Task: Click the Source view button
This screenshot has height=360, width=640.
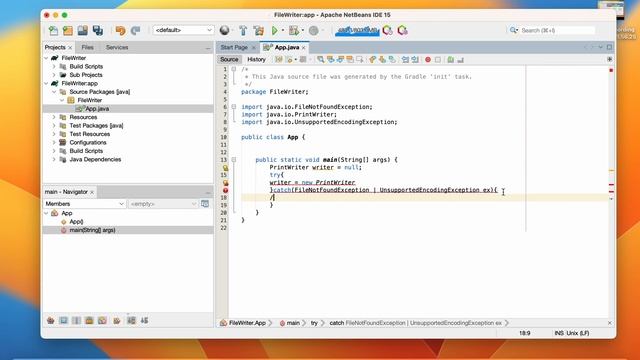Action: (229, 60)
